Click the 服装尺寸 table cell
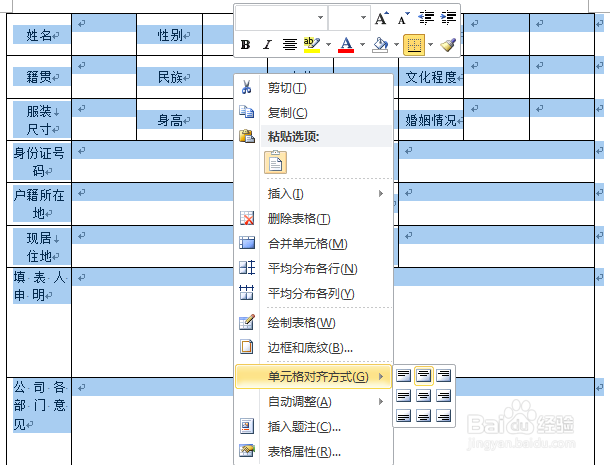The height and width of the screenshot is (465, 610). point(39,120)
